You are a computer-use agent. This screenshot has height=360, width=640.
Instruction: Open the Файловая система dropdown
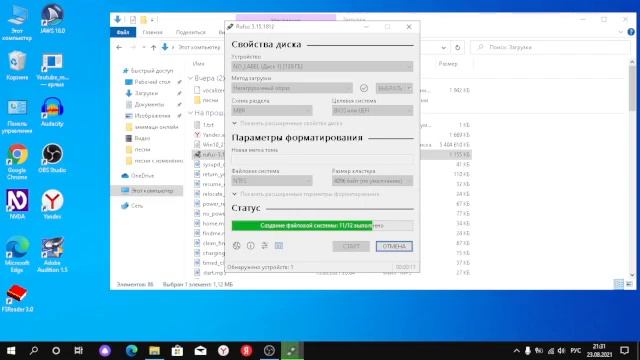(272, 180)
